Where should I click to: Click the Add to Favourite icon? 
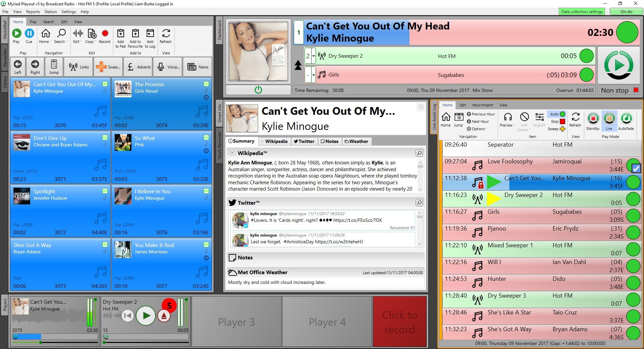[x=135, y=33]
